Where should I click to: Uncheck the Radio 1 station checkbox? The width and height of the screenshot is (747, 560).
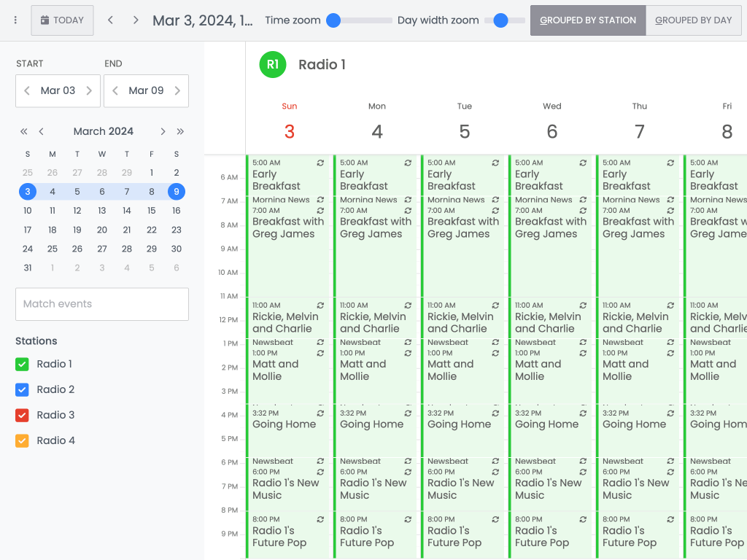(22, 365)
